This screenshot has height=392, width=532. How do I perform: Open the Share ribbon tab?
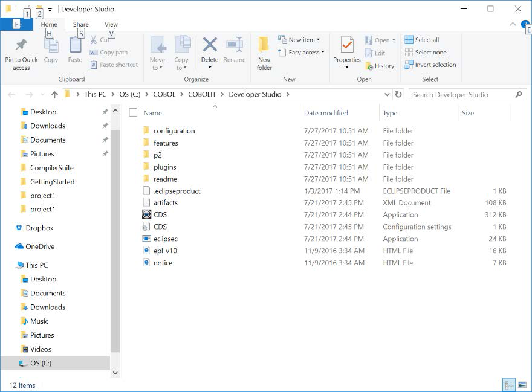(x=80, y=25)
